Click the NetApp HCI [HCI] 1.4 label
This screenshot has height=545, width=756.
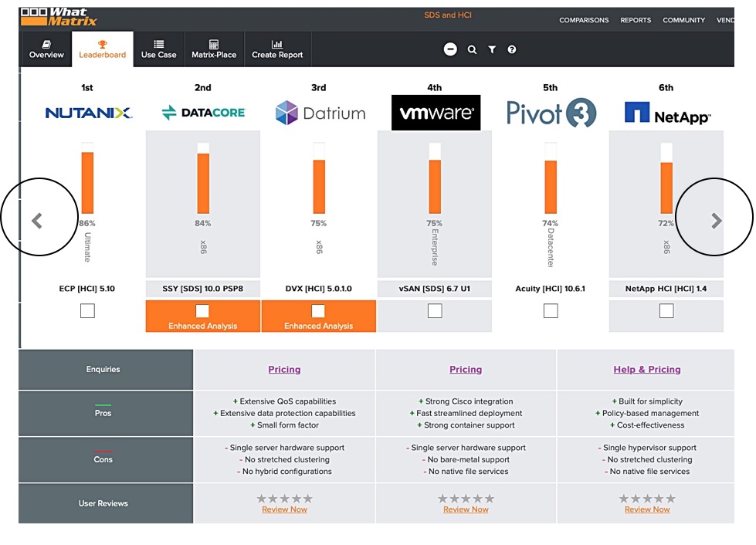(x=666, y=289)
